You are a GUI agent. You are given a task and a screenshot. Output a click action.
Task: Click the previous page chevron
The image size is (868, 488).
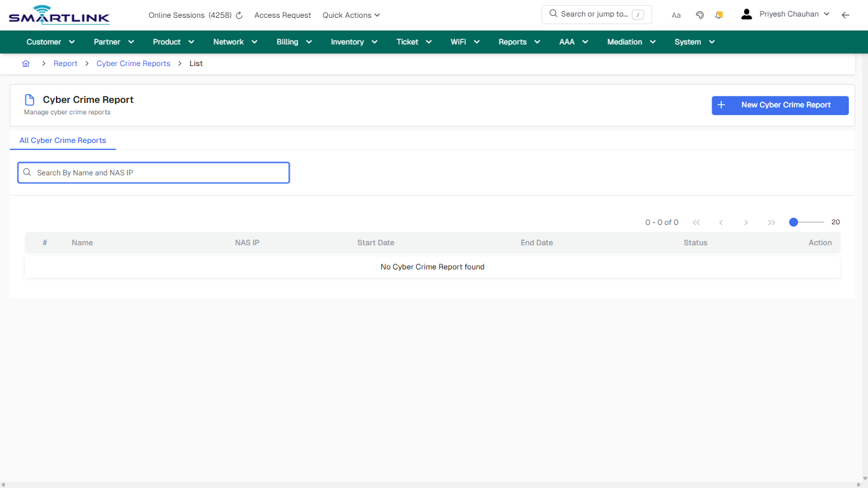click(x=721, y=222)
